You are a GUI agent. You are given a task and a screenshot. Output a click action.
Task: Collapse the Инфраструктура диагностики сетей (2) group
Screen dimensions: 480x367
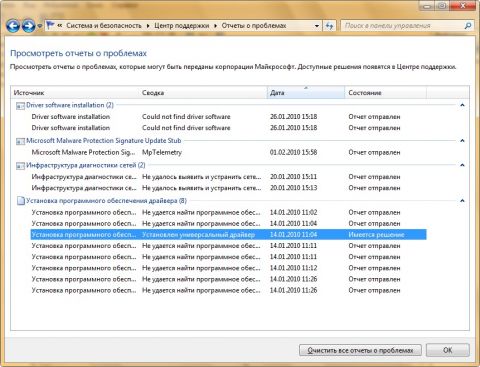462,165
